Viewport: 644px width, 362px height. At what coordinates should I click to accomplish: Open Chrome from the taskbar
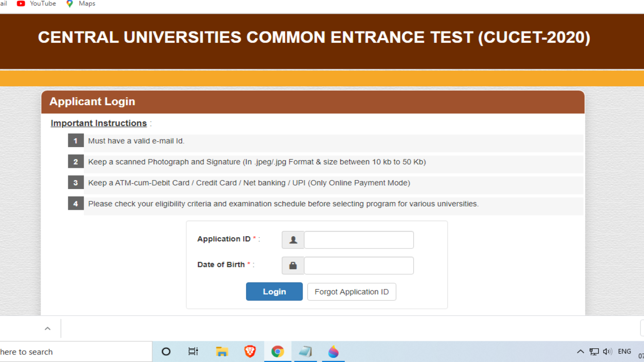277,351
